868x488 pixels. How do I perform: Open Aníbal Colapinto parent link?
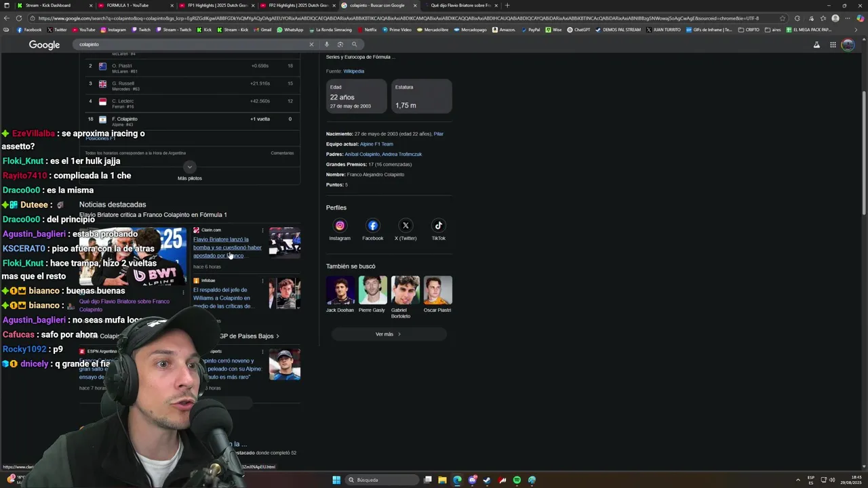pos(362,154)
